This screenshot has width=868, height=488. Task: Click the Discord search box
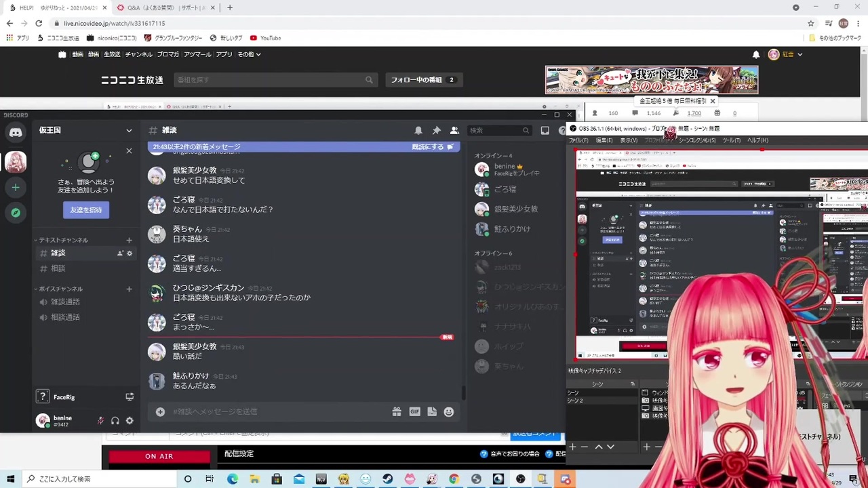point(499,130)
